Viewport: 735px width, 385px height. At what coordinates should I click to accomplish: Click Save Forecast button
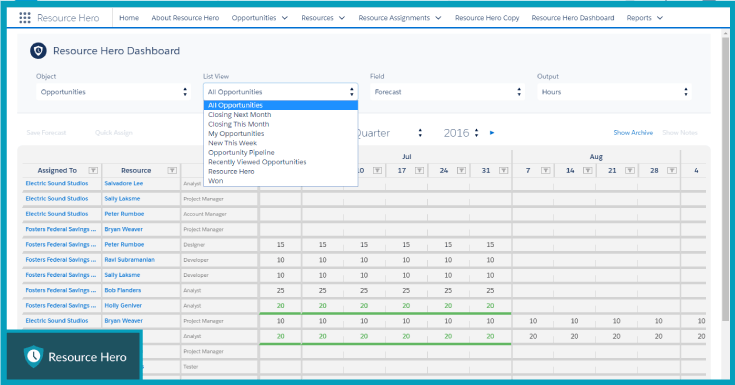click(x=46, y=133)
